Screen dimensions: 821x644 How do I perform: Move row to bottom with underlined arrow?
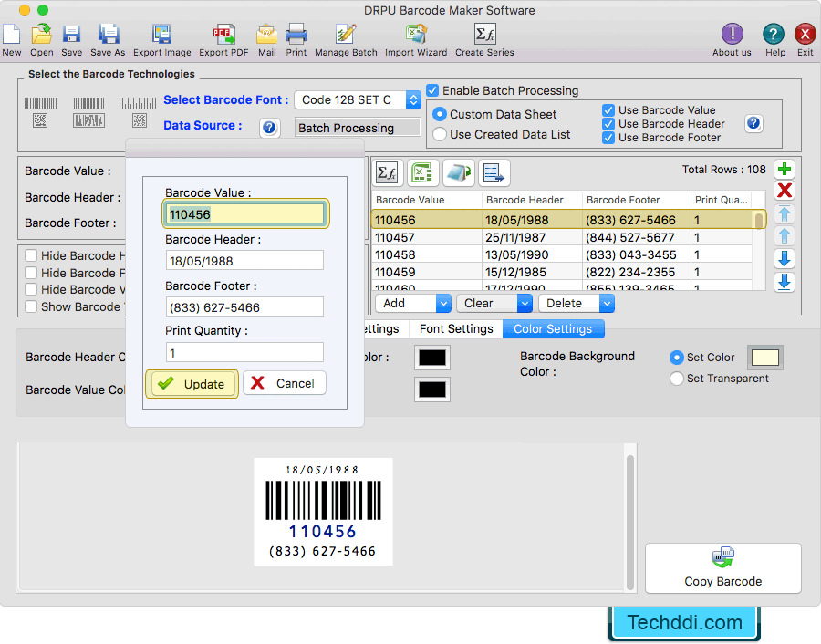(785, 282)
